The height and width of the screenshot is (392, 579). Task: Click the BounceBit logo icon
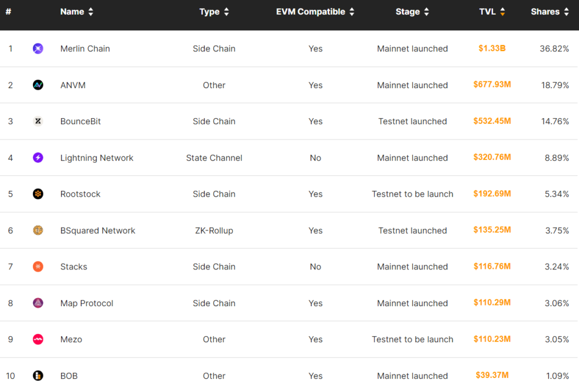point(38,121)
